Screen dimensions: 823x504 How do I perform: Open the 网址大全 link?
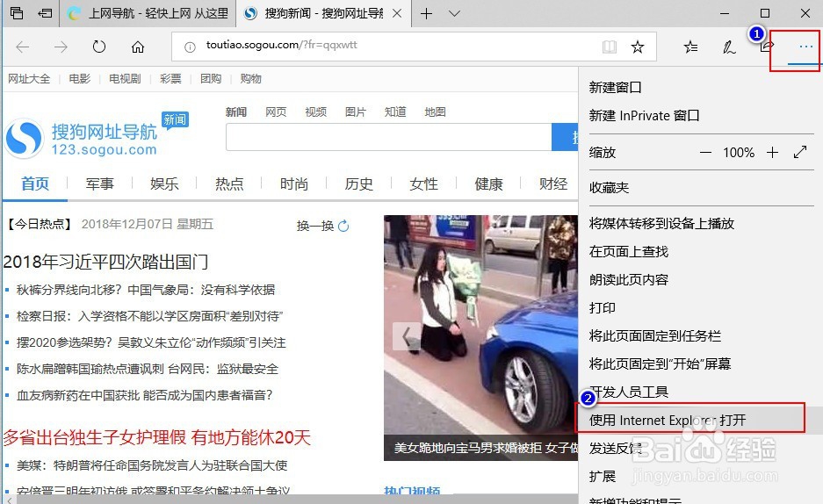[x=29, y=79]
